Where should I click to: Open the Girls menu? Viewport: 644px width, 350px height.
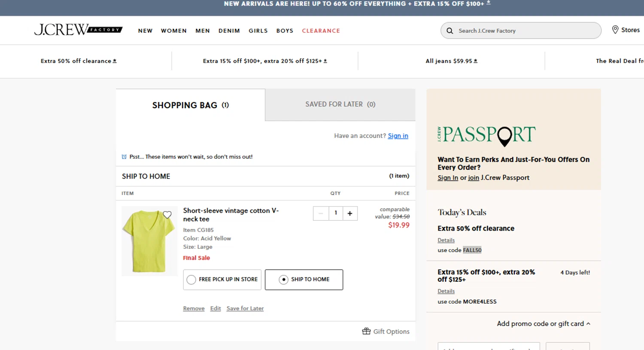(258, 30)
